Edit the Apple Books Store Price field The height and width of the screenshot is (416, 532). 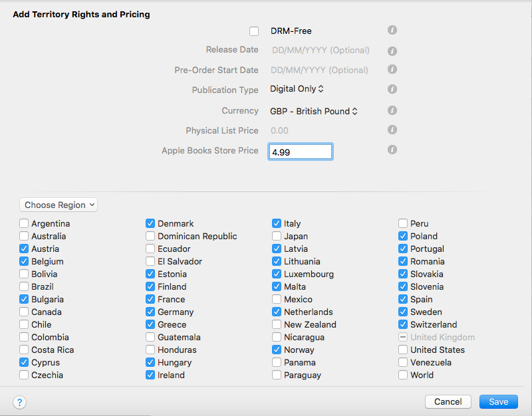[300, 151]
